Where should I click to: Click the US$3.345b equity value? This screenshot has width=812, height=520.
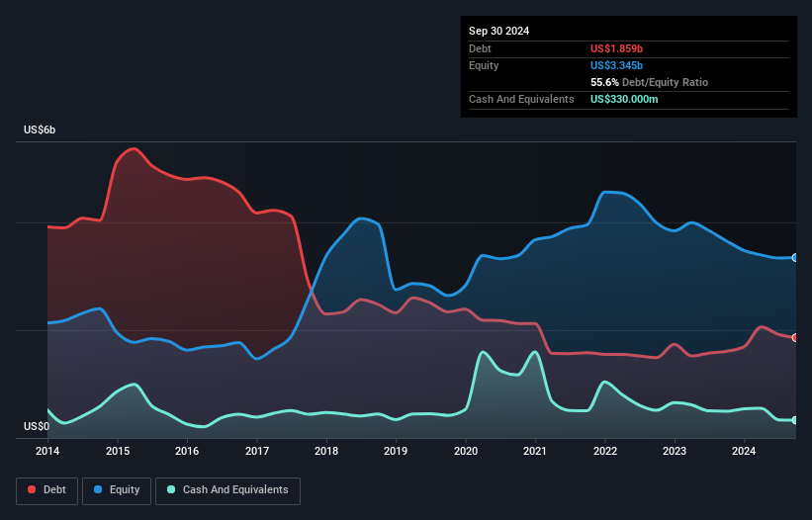click(x=616, y=65)
